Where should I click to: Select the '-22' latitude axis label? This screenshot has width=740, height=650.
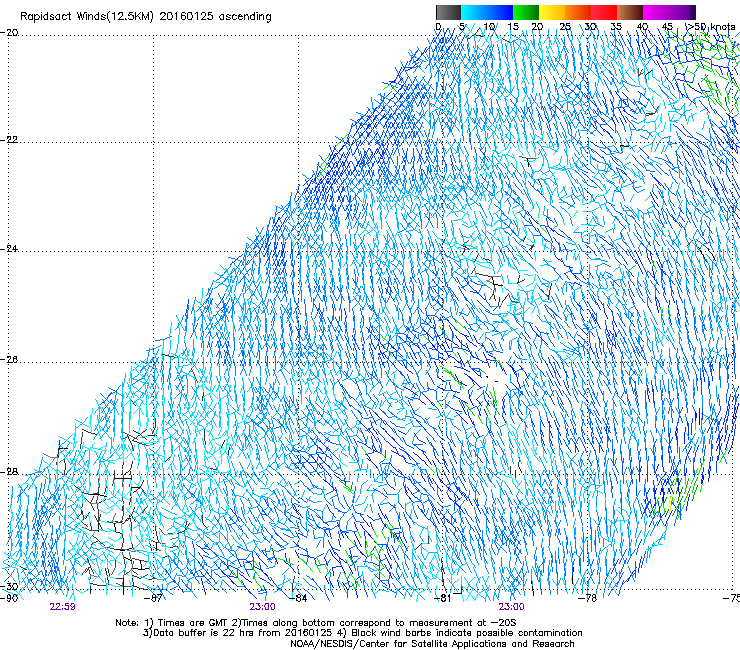point(9,140)
